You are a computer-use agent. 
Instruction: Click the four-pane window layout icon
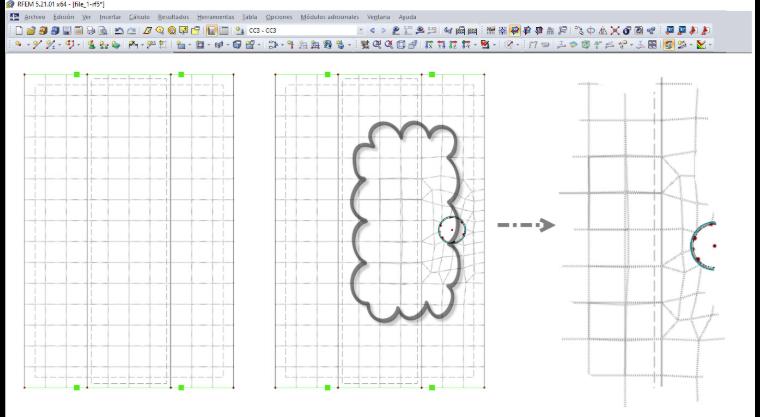click(x=652, y=45)
